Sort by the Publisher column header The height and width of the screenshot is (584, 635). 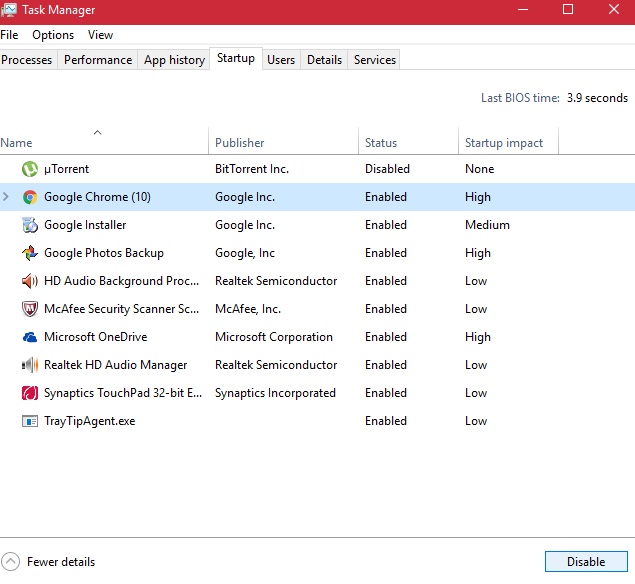tap(283, 143)
